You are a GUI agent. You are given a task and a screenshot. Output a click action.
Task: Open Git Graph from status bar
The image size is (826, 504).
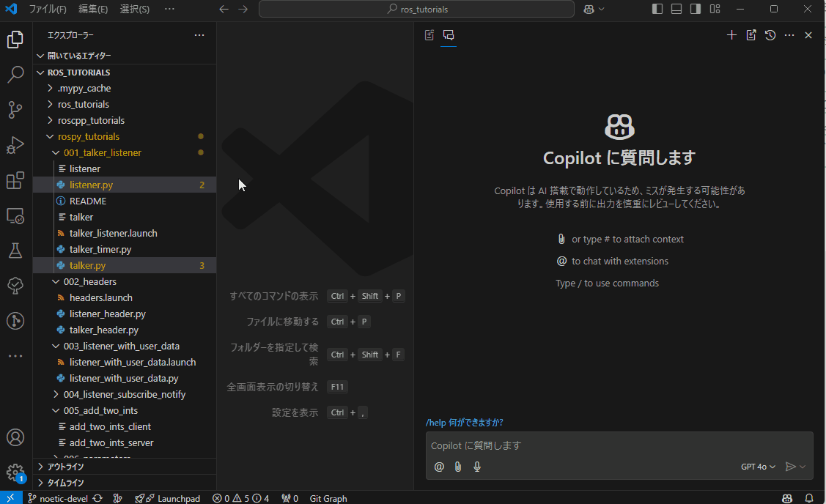pos(328,498)
